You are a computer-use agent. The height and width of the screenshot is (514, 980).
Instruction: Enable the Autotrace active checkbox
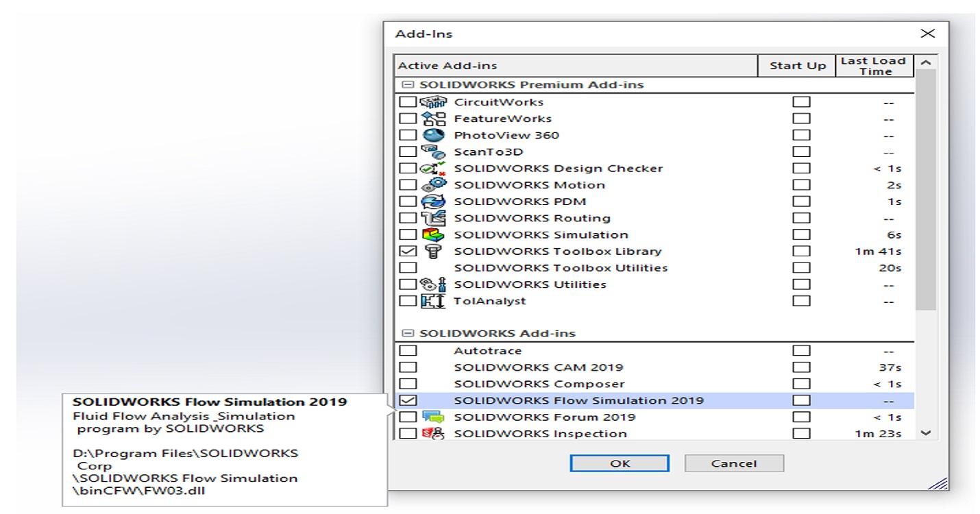tap(408, 351)
